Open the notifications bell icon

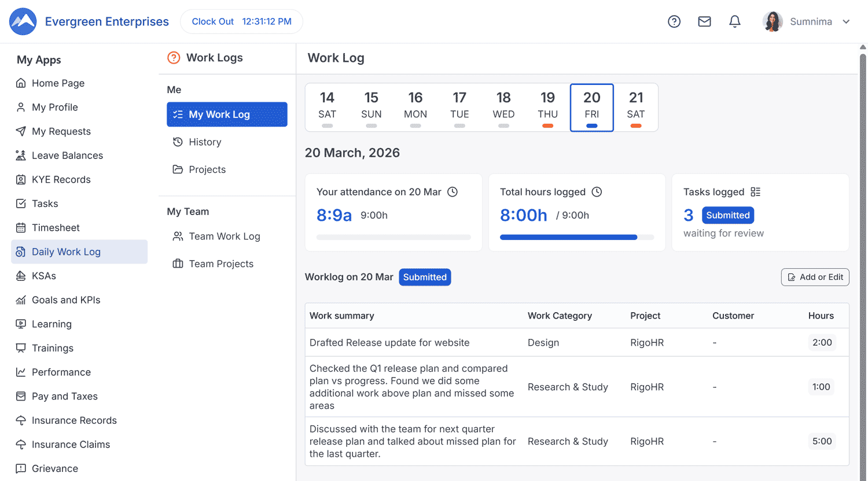coord(734,21)
